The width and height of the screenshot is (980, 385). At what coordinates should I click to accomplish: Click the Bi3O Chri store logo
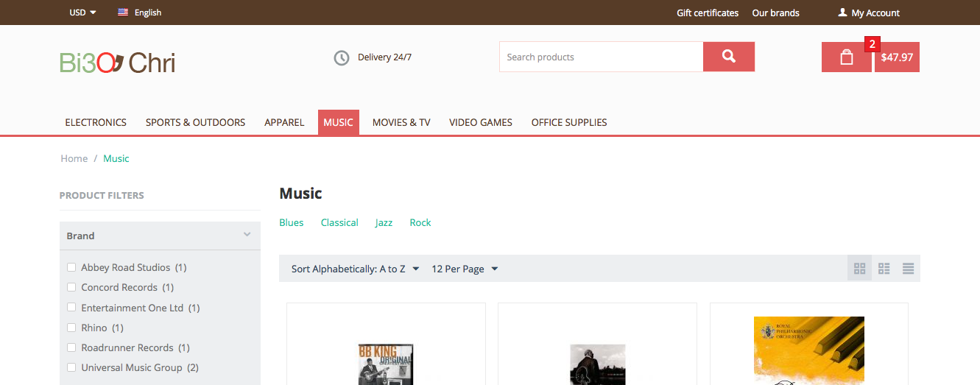[118, 63]
